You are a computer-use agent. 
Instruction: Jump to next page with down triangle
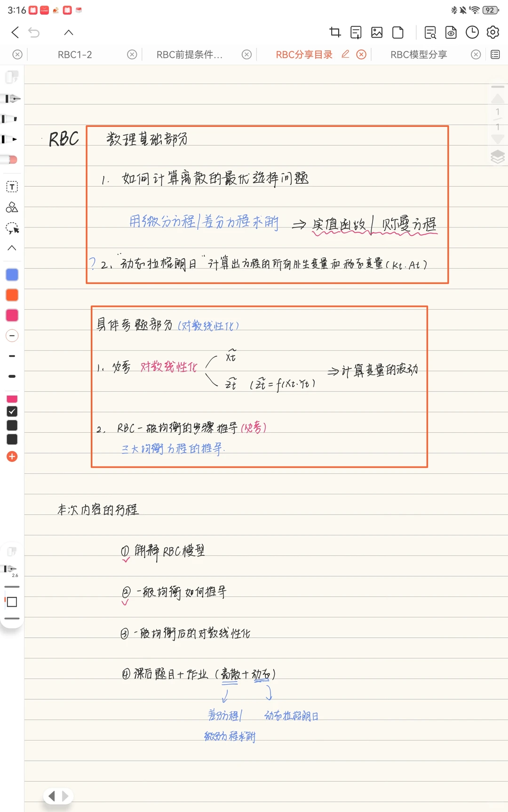coord(498,139)
